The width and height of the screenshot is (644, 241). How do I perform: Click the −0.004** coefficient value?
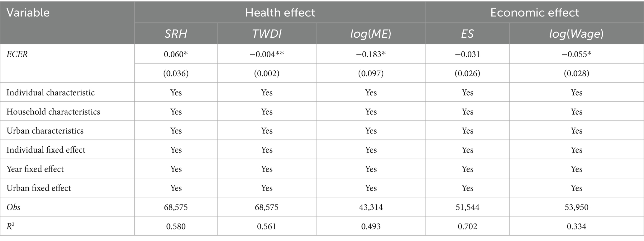pos(266,54)
